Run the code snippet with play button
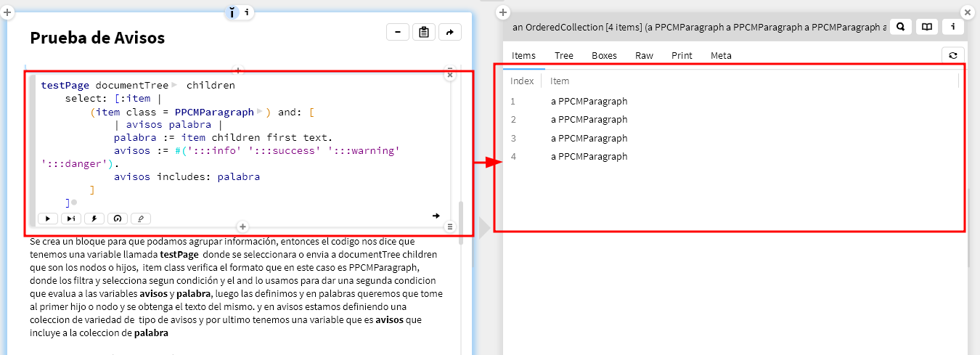The height and width of the screenshot is (355, 980). [x=48, y=218]
